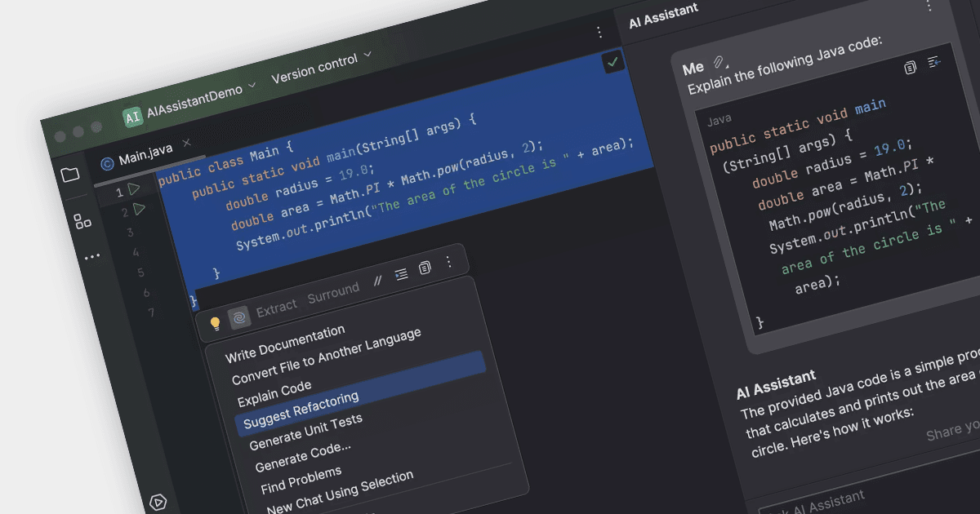980x514 pixels.
Task: Pick Generate Unit Tests option
Action: pos(305,432)
